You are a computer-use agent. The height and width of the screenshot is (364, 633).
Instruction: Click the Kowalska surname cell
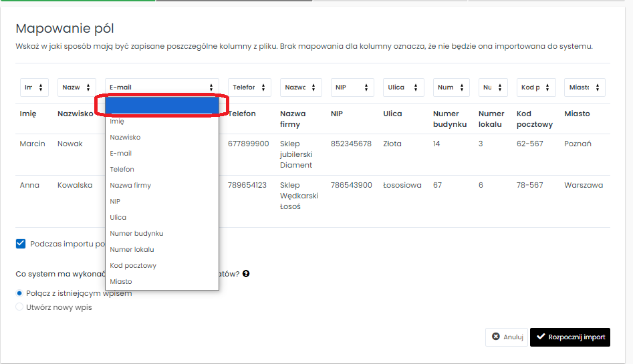click(x=75, y=185)
